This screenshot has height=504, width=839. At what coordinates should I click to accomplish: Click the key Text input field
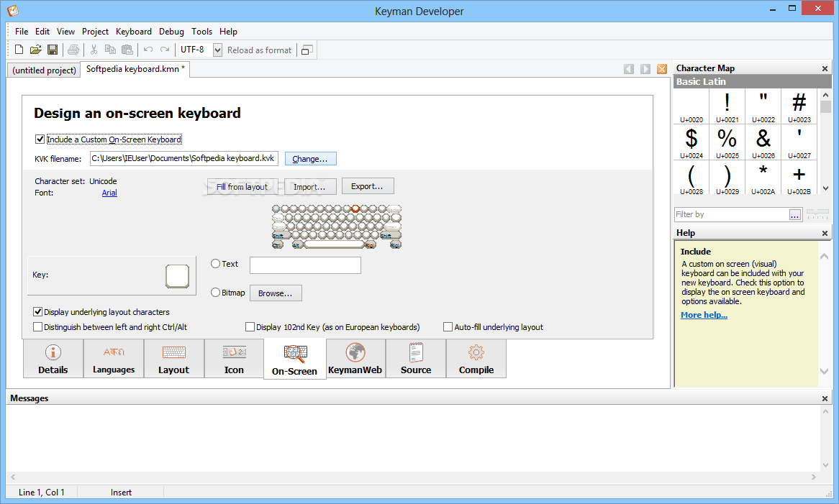305,265
